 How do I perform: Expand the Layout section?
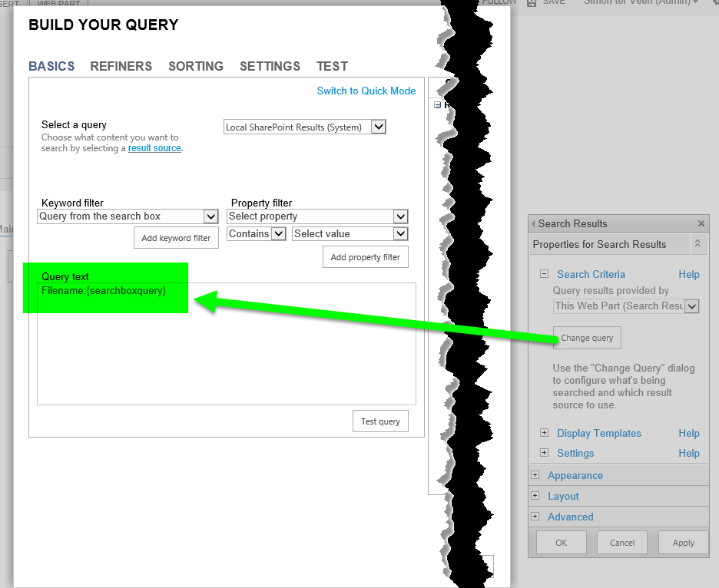(x=535, y=495)
